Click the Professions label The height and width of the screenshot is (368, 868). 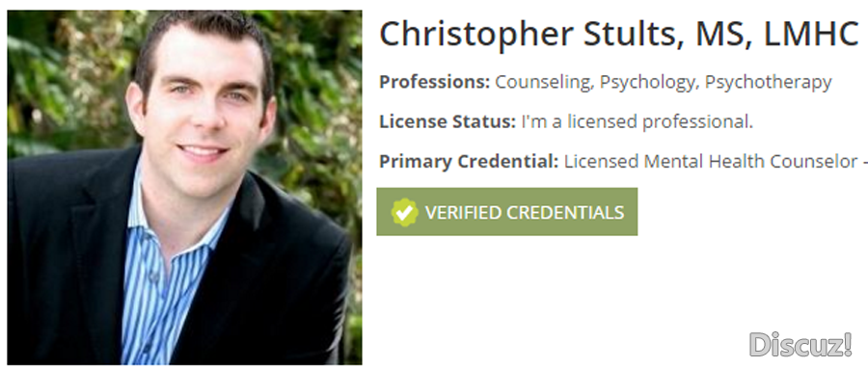tap(435, 82)
